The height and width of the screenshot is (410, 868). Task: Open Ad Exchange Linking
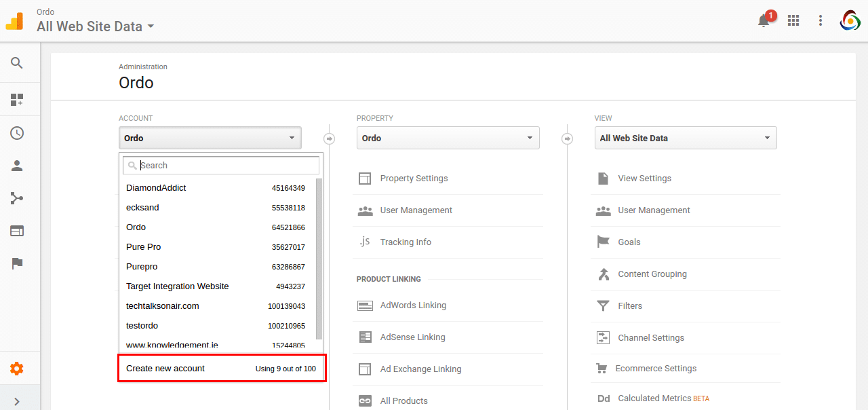(x=420, y=369)
